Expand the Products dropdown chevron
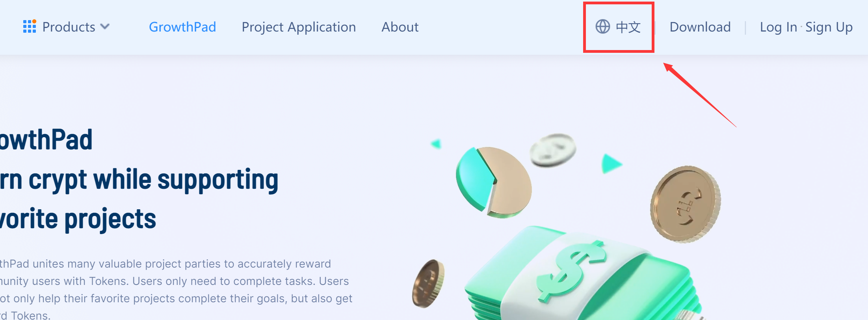Image resolution: width=868 pixels, height=320 pixels. (x=105, y=27)
